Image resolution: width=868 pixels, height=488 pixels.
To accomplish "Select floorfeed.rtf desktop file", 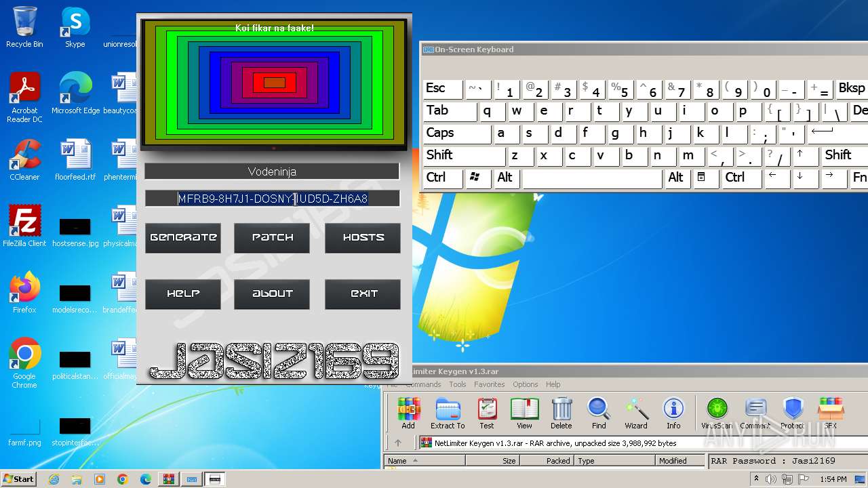I will [75, 160].
